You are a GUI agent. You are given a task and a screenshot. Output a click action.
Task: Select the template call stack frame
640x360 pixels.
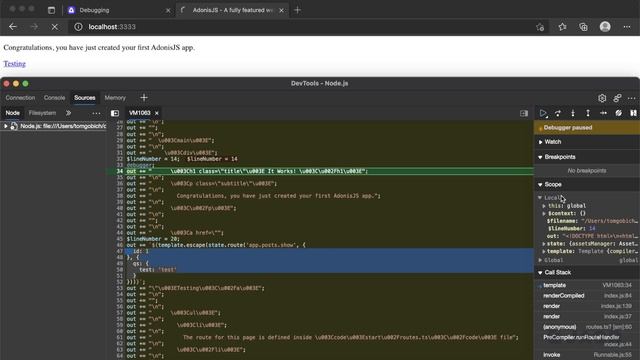pos(587,285)
